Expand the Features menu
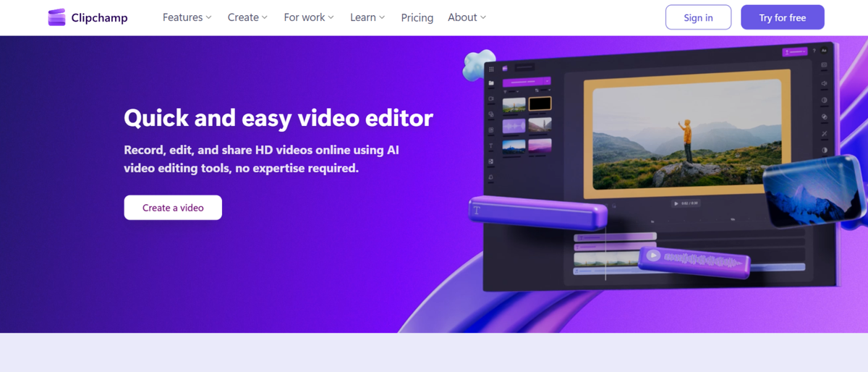 (x=187, y=17)
